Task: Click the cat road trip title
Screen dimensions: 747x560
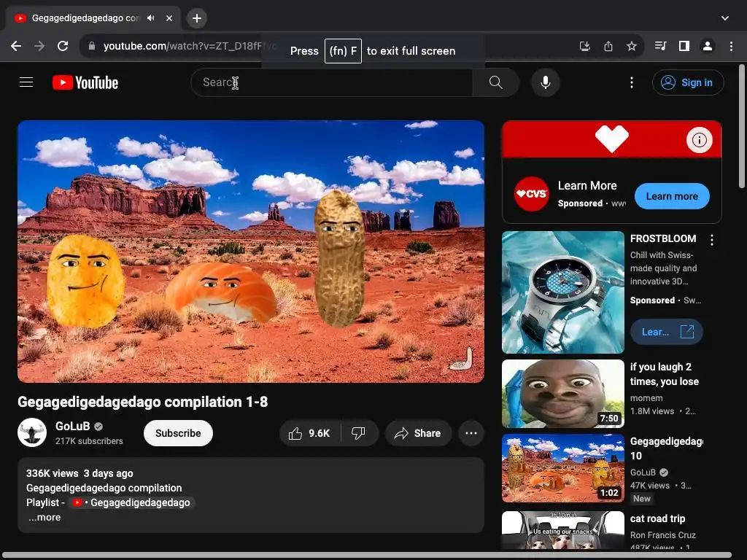Action: coord(658,518)
